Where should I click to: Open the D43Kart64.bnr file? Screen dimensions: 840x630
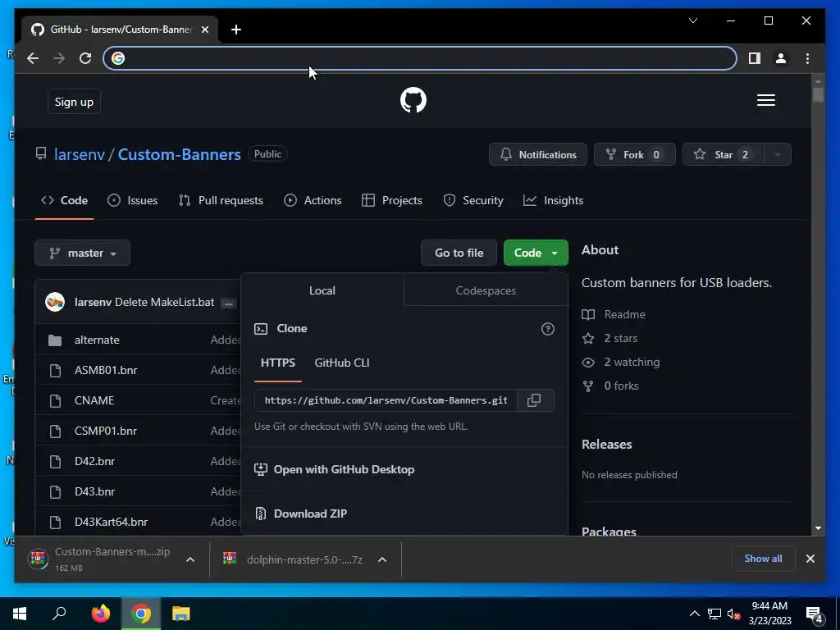(111, 522)
